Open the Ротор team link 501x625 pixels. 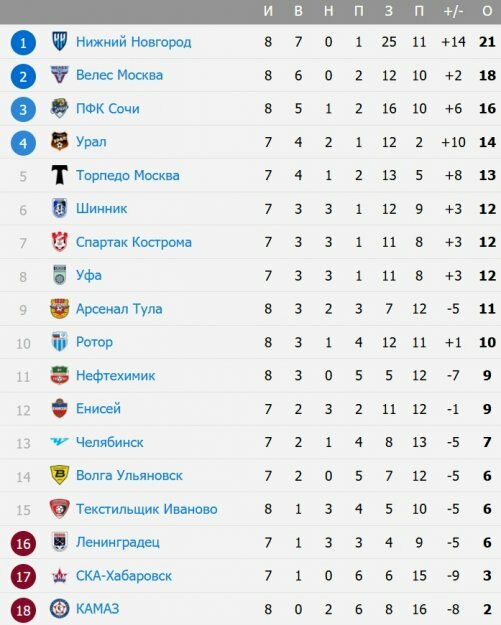pos(94,342)
